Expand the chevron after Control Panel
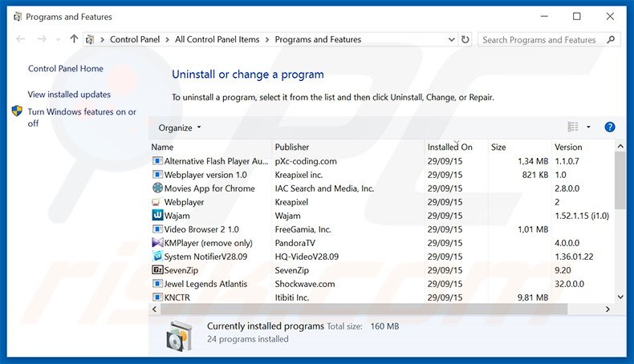The height and width of the screenshot is (364, 634). [168, 39]
